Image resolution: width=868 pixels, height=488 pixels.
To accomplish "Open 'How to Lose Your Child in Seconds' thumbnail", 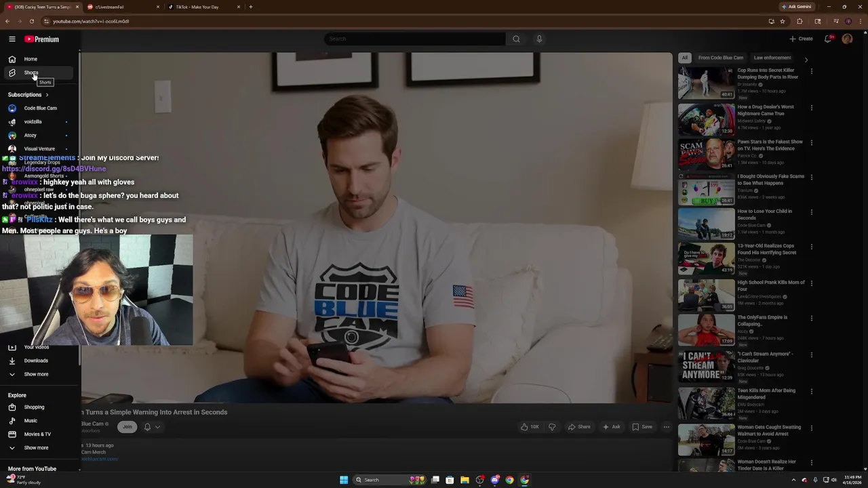I will [x=706, y=223].
